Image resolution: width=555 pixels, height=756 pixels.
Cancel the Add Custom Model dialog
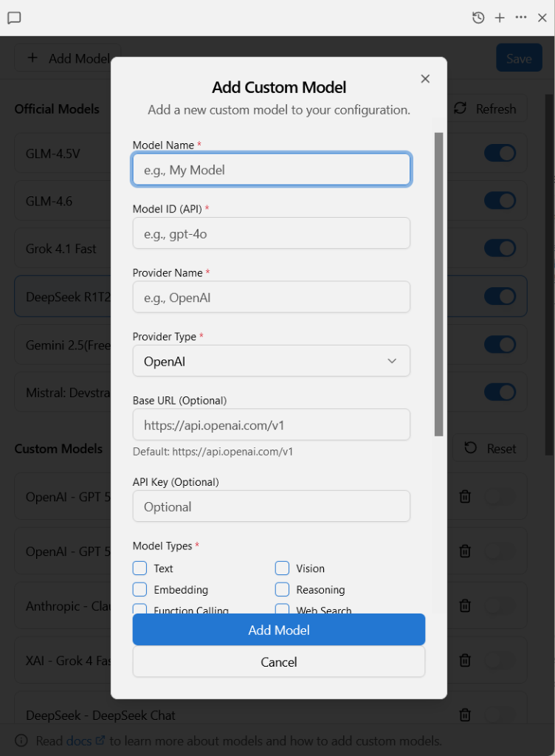(x=278, y=661)
